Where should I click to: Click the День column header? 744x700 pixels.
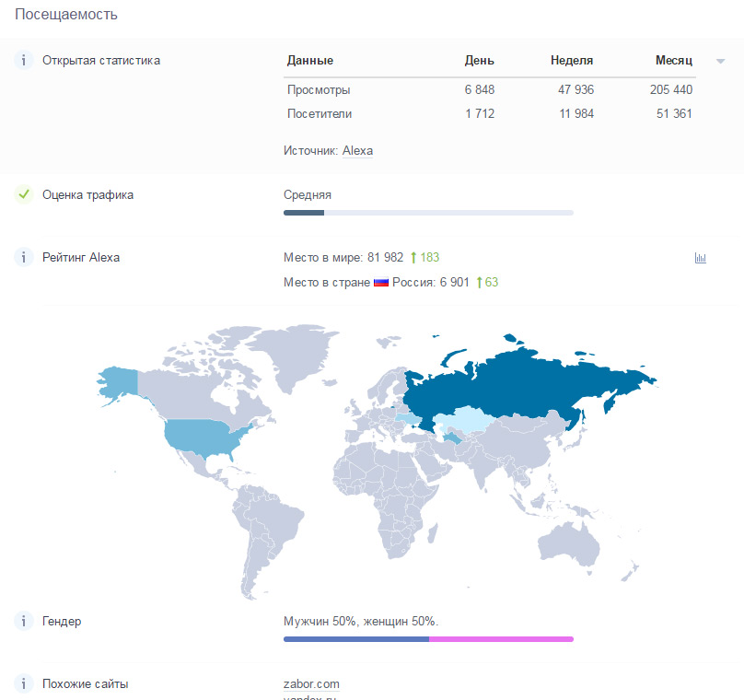click(479, 61)
